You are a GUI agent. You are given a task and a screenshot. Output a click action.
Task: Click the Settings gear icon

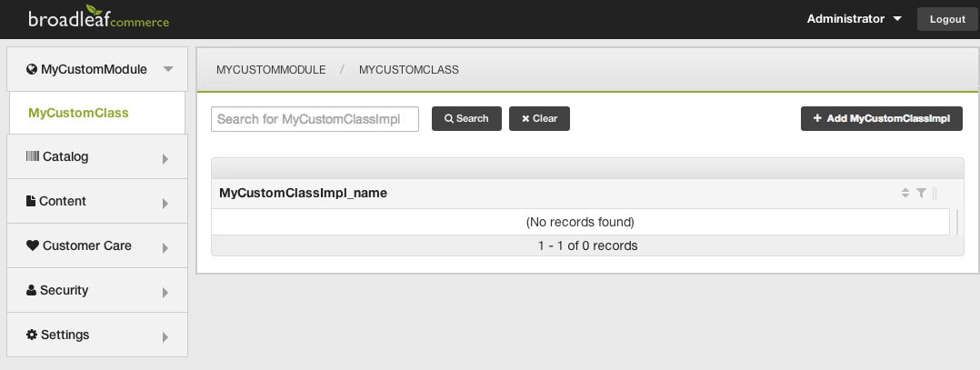(32, 335)
